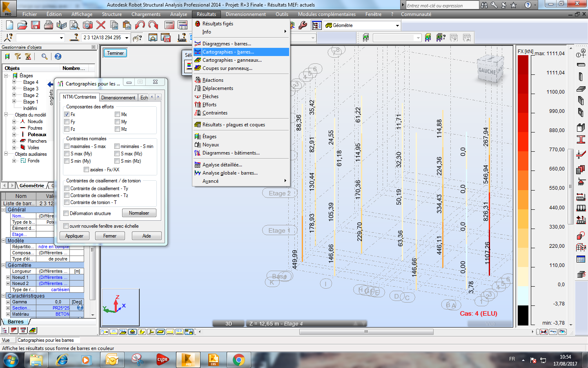588x368 pixels.
Task: Click the new project icon
Action: [x=9, y=25]
